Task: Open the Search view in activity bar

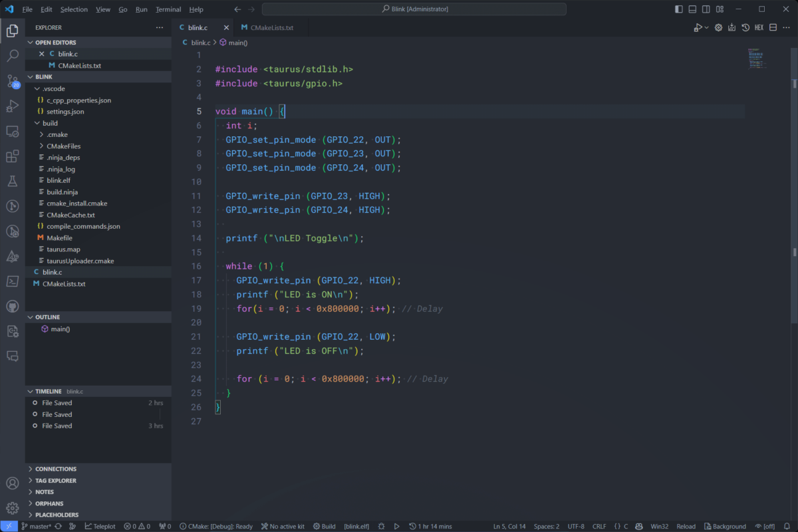Action: click(x=12, y=56)
